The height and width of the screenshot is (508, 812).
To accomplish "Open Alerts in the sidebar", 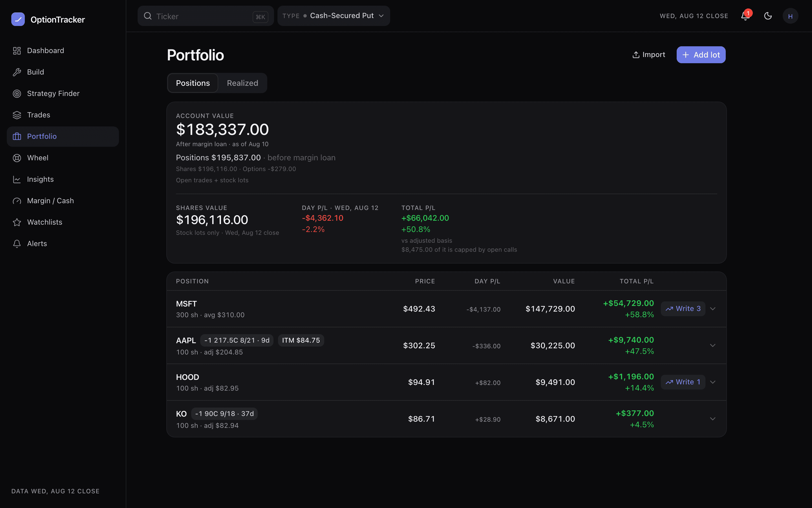I will pos(63,244).
